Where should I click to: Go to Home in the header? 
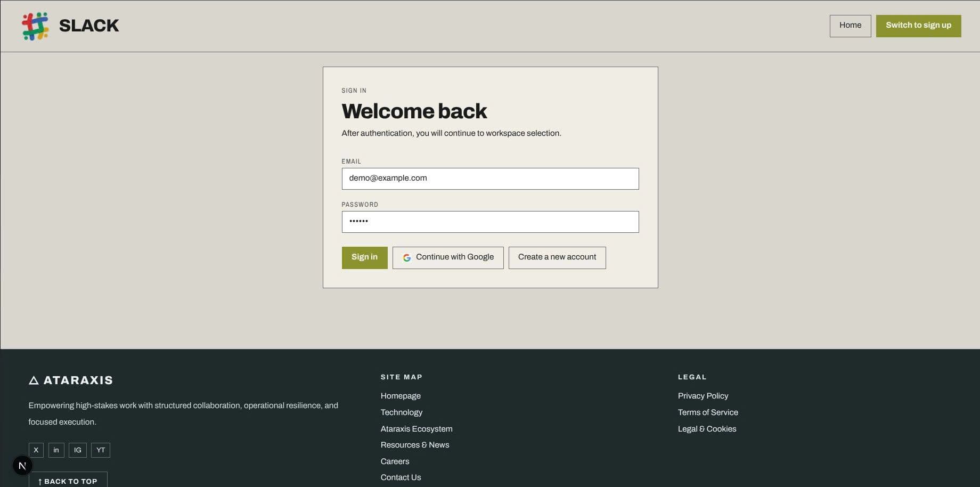click(x=851, y=26)
